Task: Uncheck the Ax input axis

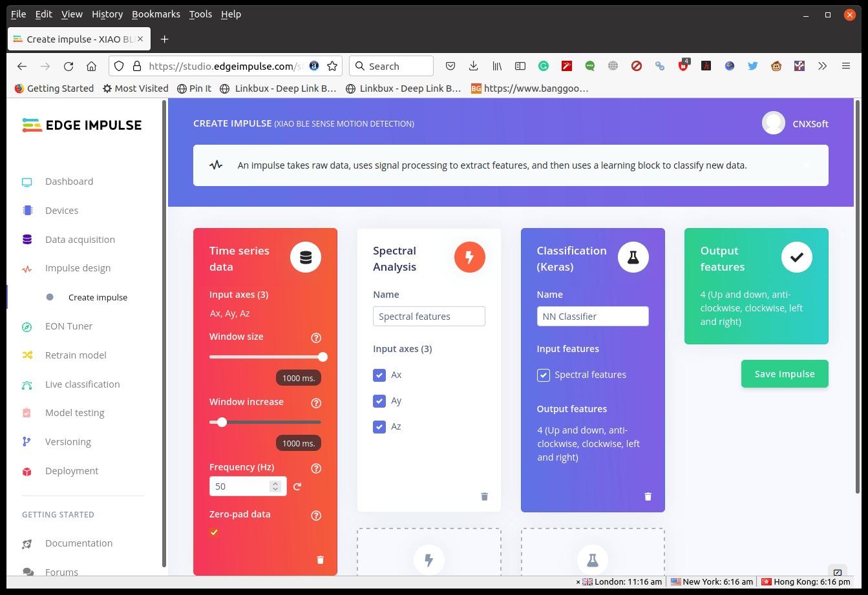Action: [379, 375]
